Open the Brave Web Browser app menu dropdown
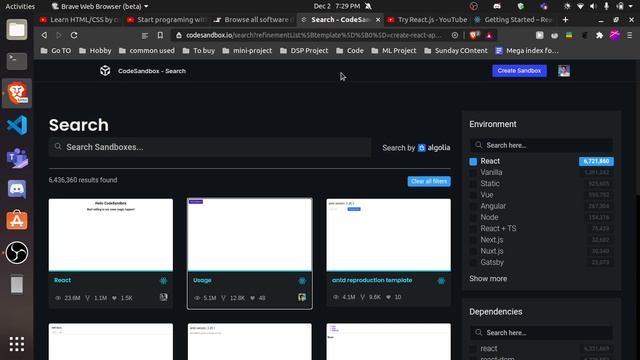This screenshot has width=640, height=360. tap(100, 6)
